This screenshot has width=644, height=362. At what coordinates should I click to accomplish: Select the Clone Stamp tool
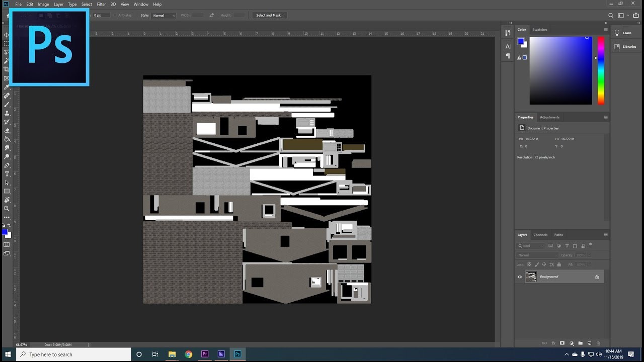click(x=7, y=113)
